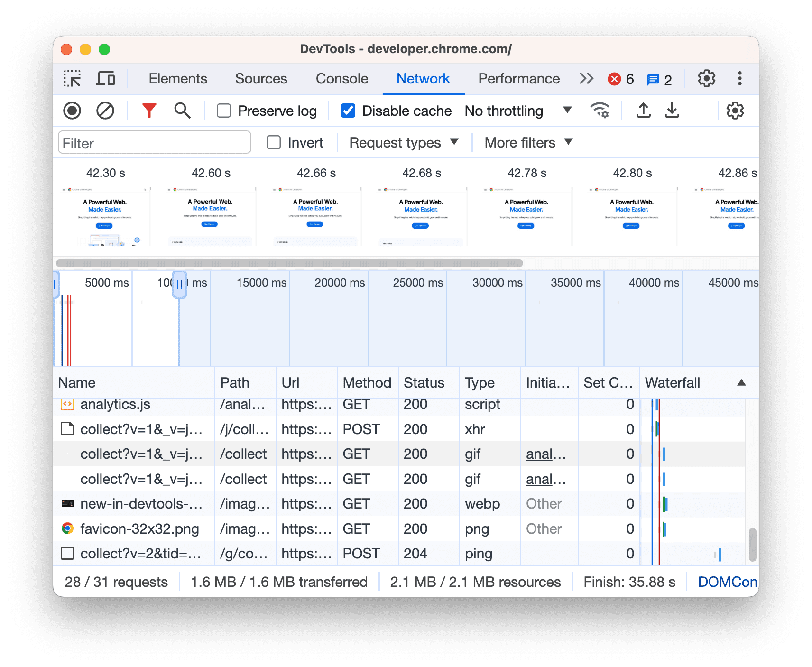
Task: Check the Invert filter checkbox
Action: click(274, 142)
